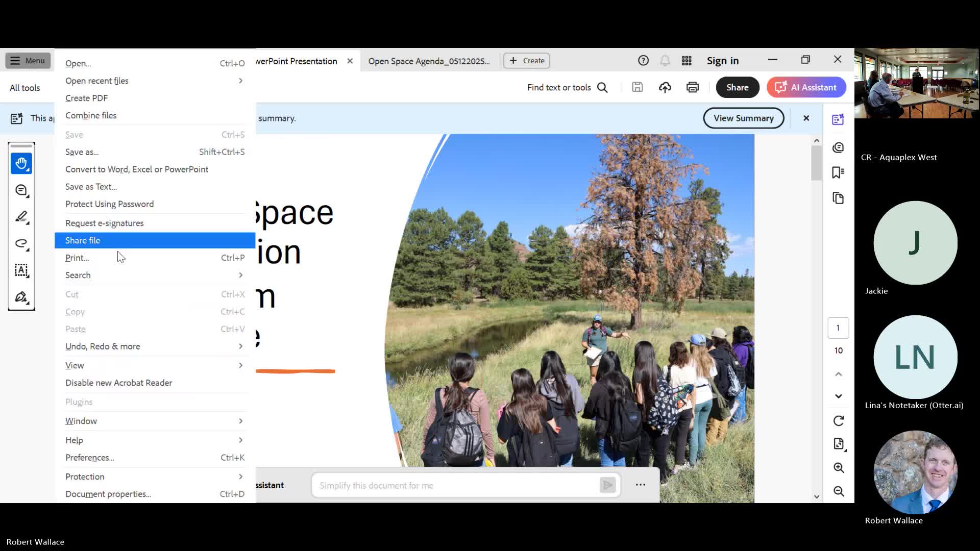Image resolution: width=980 pixels, height=551 pixels.
Task: Click the Print icon in top toolbar
Action: (x=692, y=87)
